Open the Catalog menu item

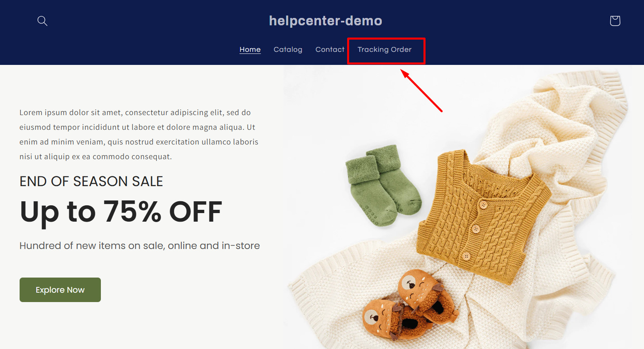pyautogui.click(x=288, y=49)
